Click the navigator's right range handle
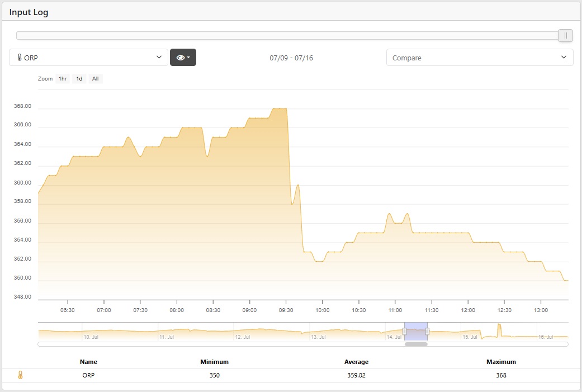This screenshot has height=392, width=582. 428,332
